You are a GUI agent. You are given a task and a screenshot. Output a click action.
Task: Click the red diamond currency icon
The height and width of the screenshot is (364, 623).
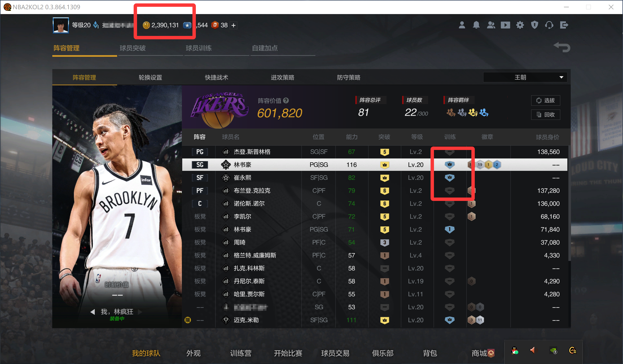[215, 25]
